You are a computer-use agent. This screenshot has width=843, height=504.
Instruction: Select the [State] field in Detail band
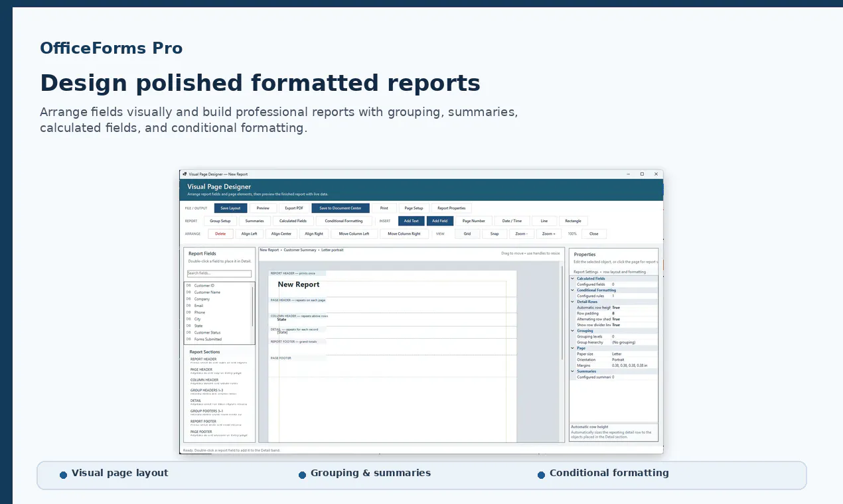point(283,332)
